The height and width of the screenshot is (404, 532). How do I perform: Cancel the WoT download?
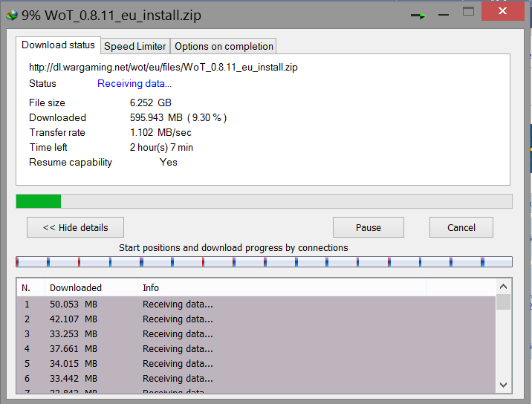[461, 227]
